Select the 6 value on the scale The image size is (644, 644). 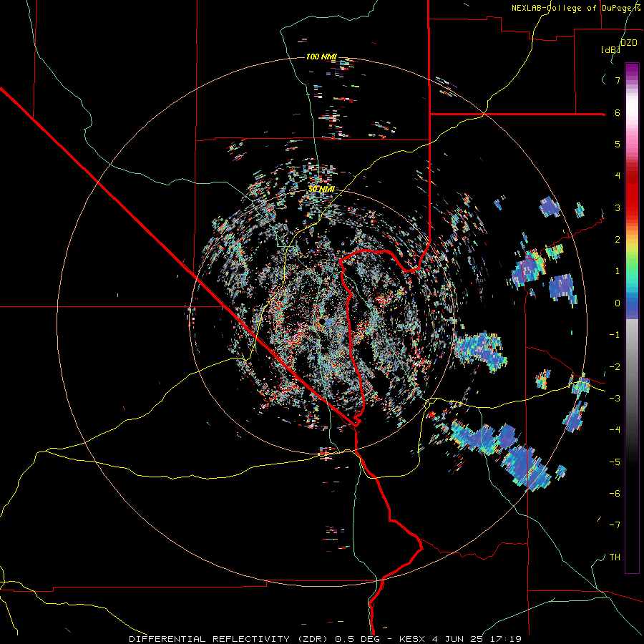tap(618, 112)
